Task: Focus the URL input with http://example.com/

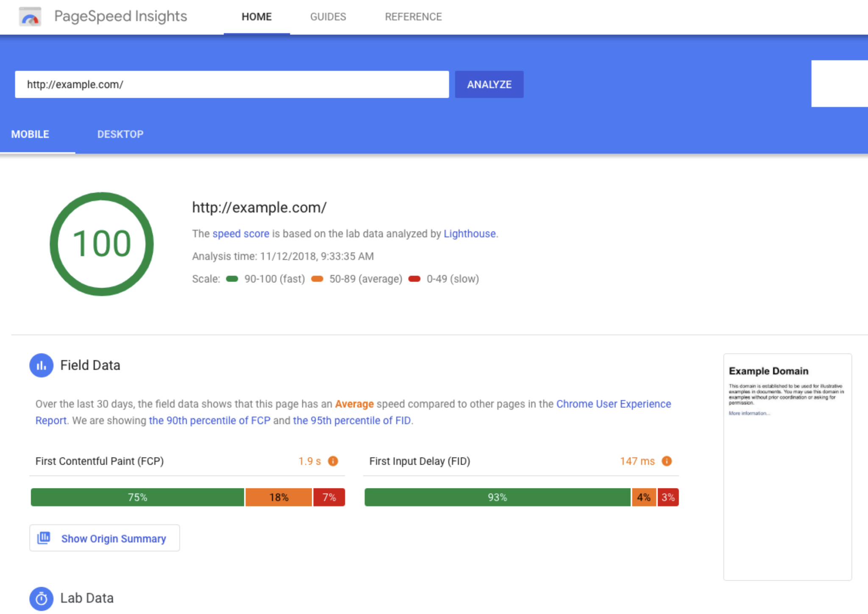Action: tap(232, 84)
